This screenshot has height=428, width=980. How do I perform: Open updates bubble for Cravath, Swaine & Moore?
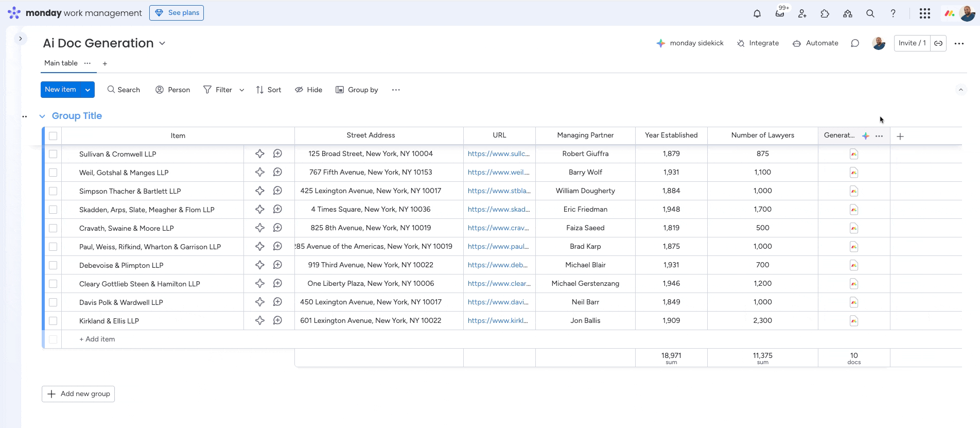277,228
